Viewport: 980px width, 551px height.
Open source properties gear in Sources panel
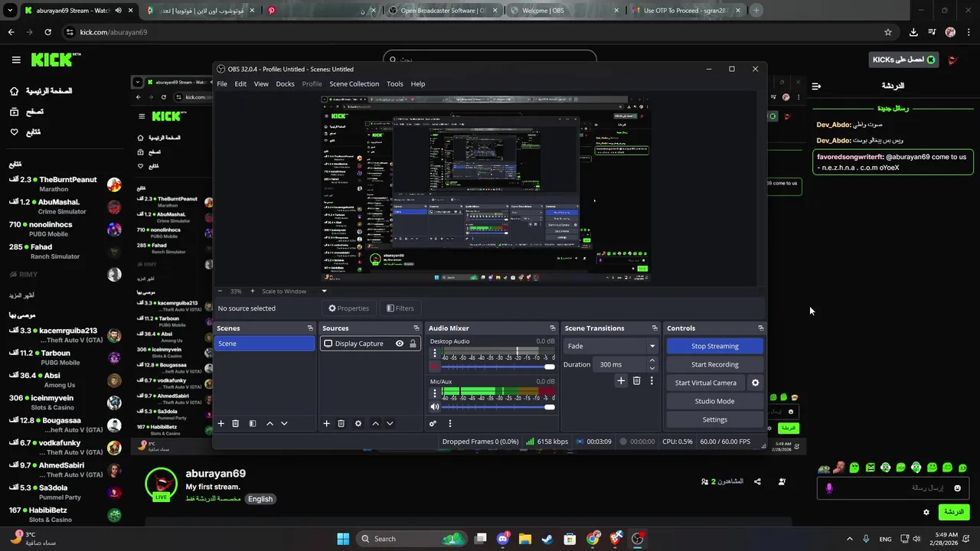(x=358, y=423)
